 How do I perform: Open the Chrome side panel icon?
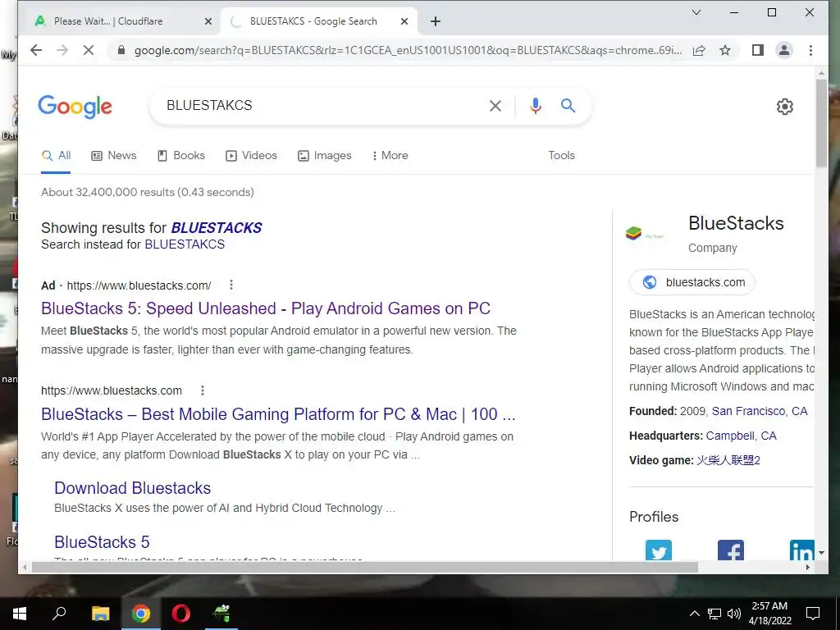click(757, 50)
